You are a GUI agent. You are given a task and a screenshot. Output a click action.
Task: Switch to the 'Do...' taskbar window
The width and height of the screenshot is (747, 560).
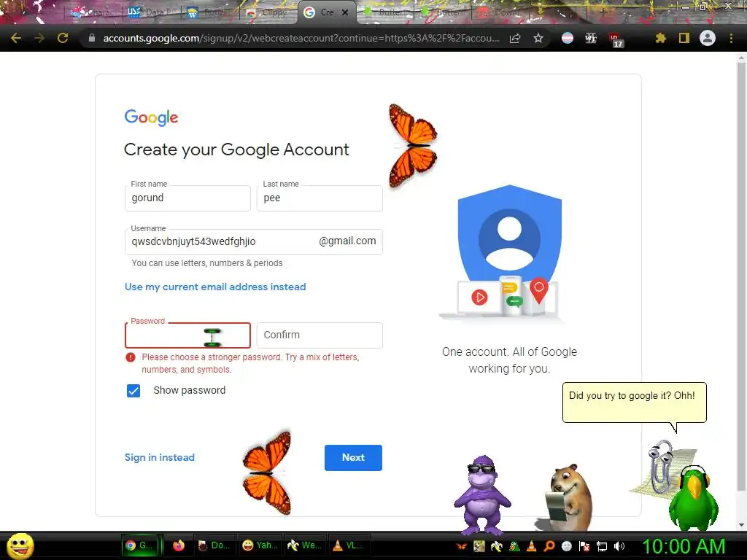click(214, 545)
